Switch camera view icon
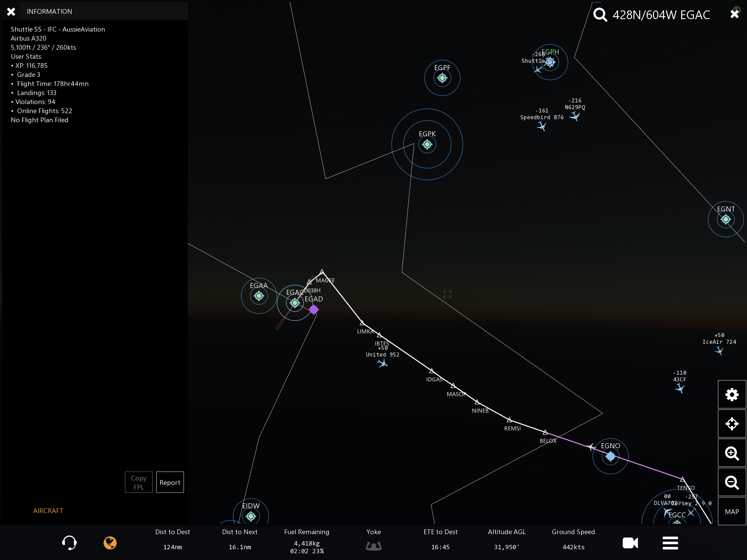747x560 pixels. pyautogui.click(x=630, y=543)
